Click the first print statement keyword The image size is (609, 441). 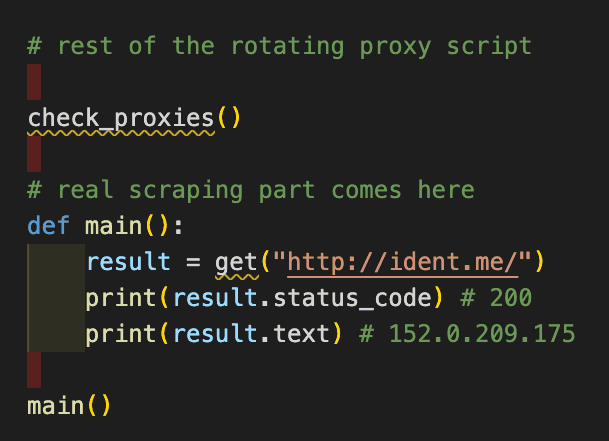tap(120, 298)
